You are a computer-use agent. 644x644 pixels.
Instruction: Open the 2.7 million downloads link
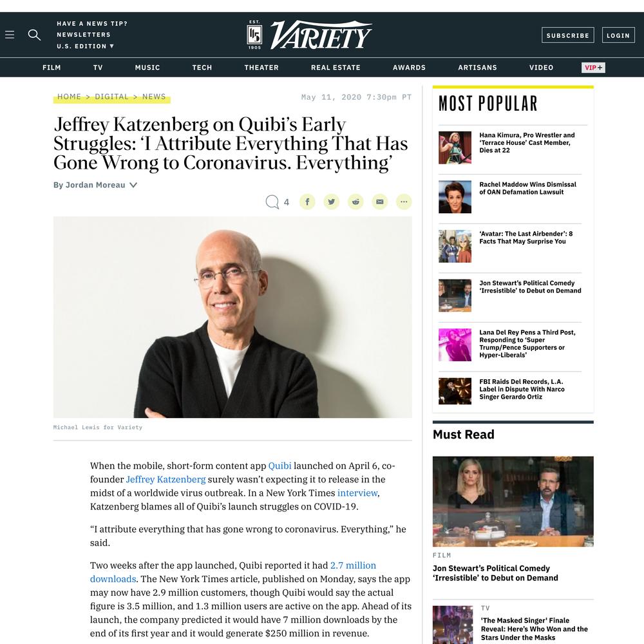233,572
